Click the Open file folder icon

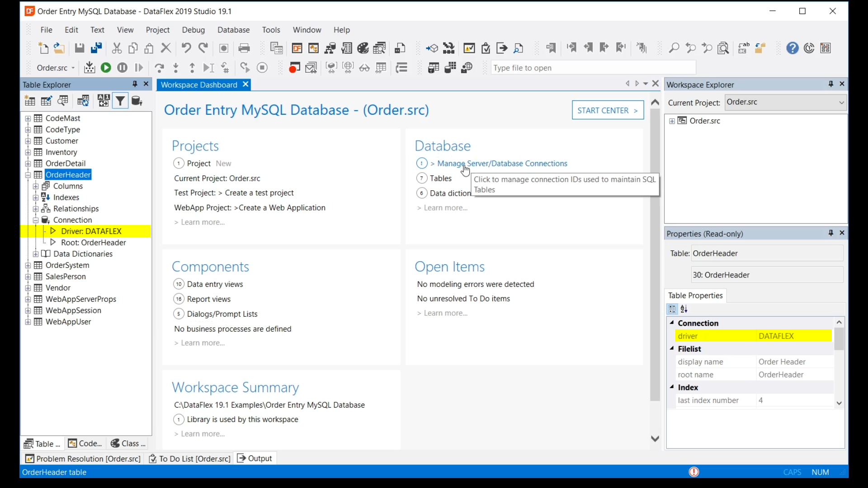pos(59,48)
